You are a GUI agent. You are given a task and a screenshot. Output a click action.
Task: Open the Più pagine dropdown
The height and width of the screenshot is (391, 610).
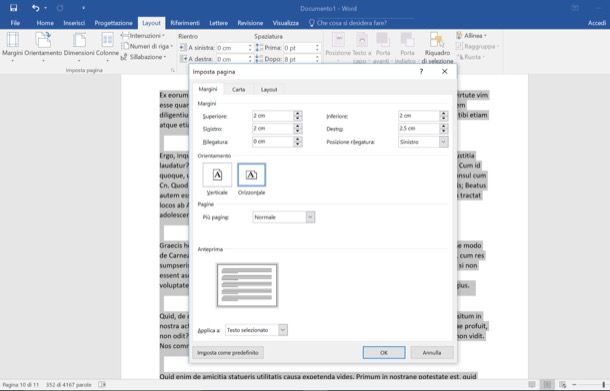tap(284, 217)
